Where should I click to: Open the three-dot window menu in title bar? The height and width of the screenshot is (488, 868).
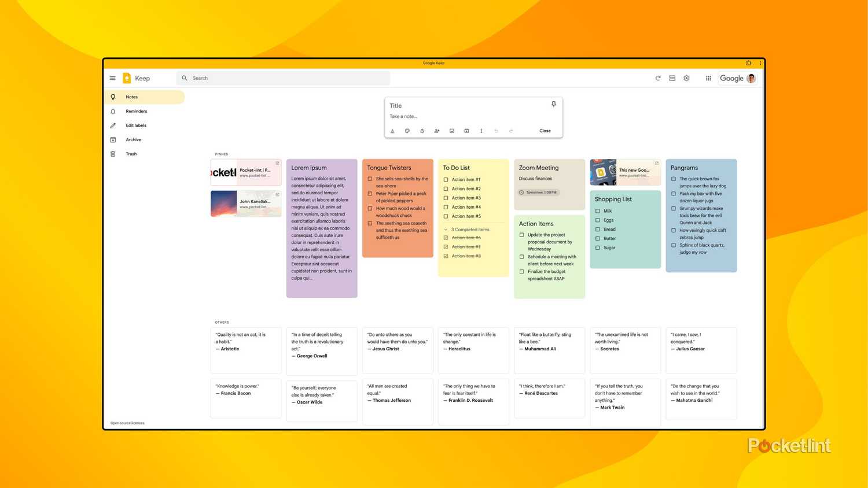coord(760,63)
